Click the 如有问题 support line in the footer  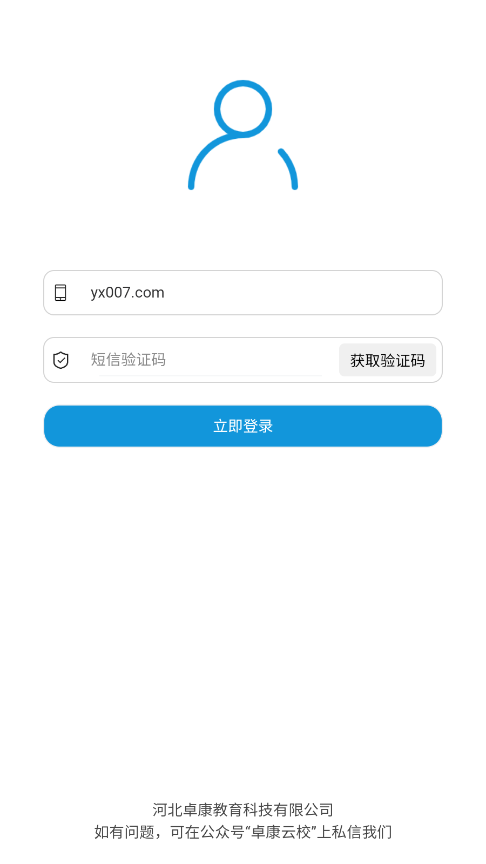point(243,831)
